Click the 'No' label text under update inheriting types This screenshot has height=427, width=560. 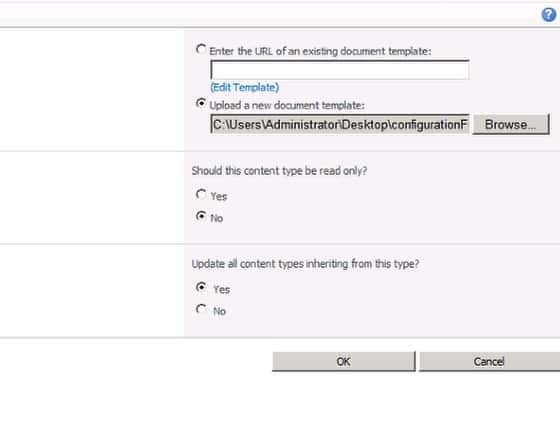pyautogui.click(x=219, y=311)
